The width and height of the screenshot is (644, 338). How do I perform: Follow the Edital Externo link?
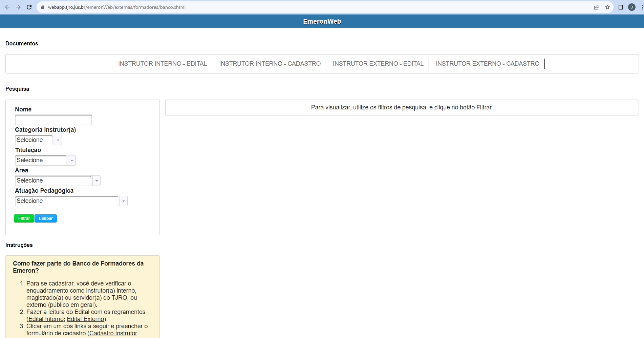pos(85,319)
